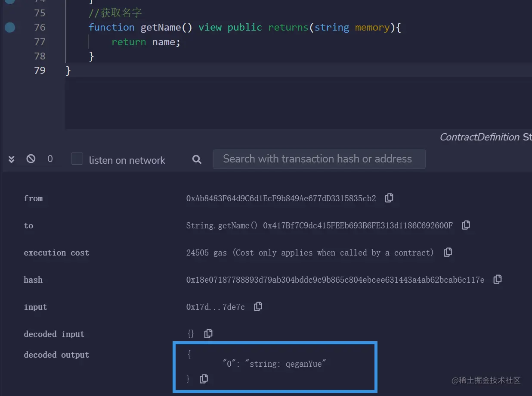Copy the decoded input value
The height and width of the screenshot is (396, 532).
pos(208,333)
